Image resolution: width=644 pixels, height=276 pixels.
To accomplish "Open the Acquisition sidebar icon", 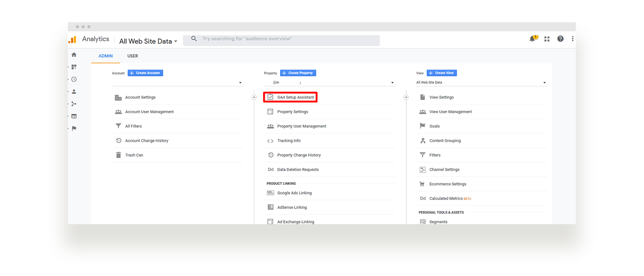I will [74, 104].
